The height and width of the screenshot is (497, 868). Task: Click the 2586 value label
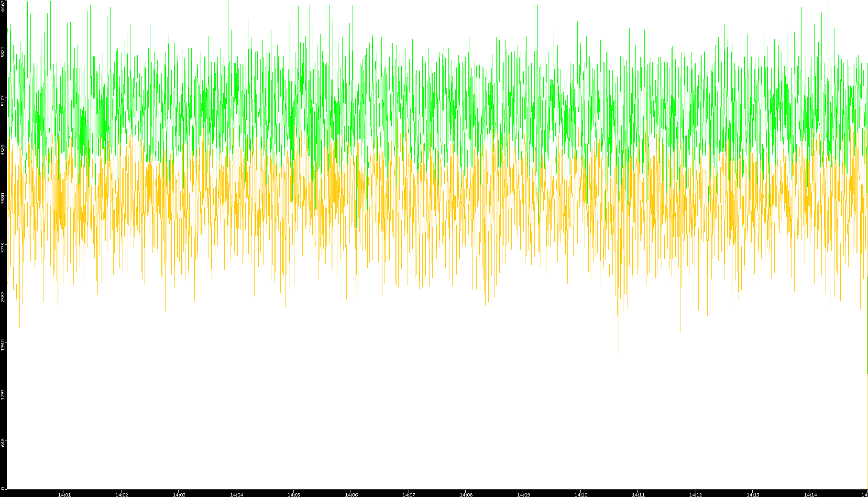3,297
